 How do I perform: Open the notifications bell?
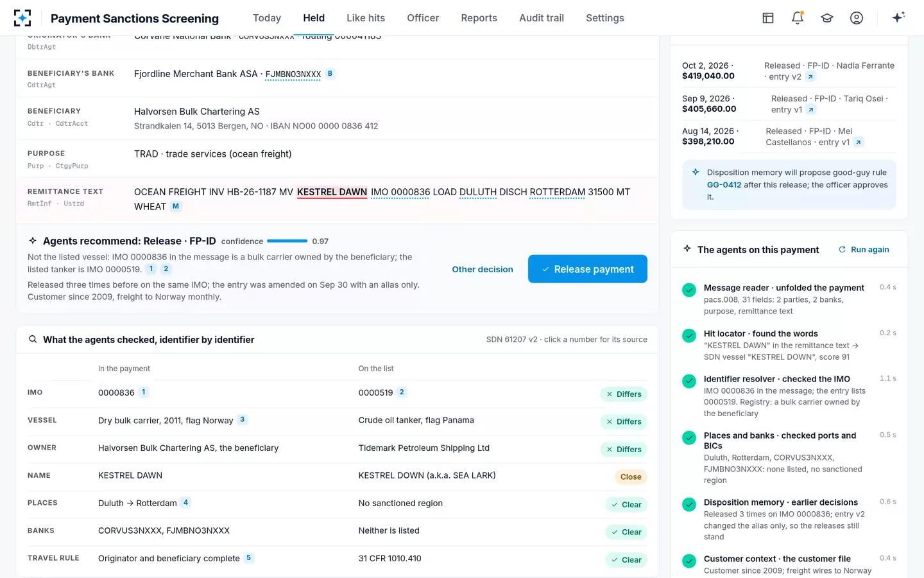coord(798,18)
